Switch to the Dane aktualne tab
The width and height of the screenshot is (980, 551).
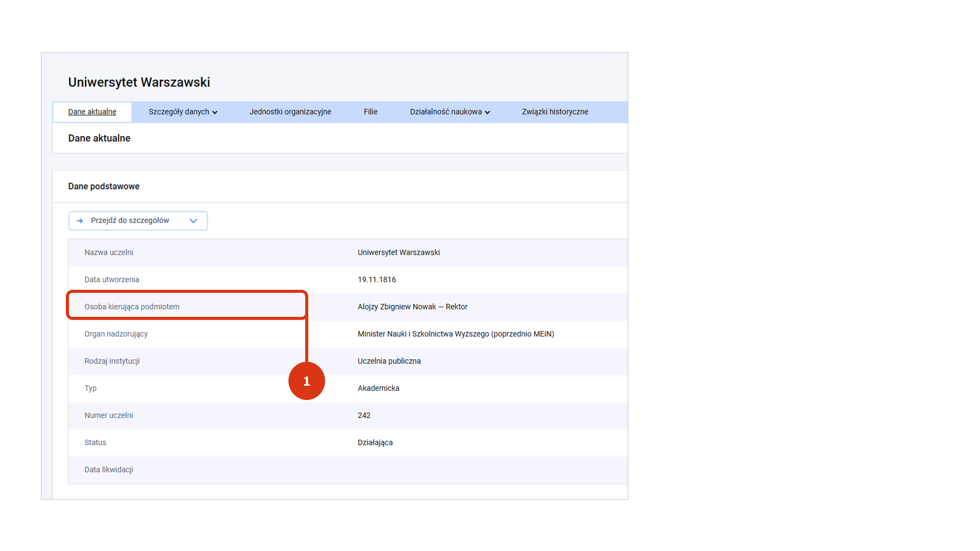coord(92,112)
